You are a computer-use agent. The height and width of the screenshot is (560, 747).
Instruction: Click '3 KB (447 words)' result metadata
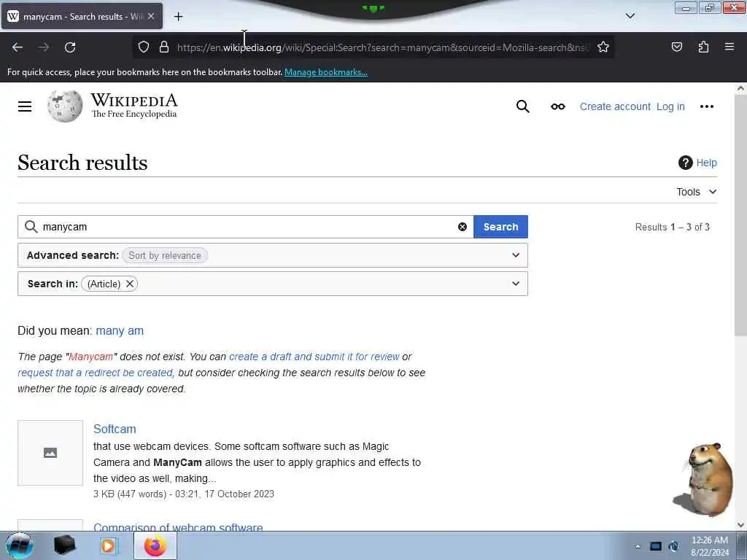129,494
